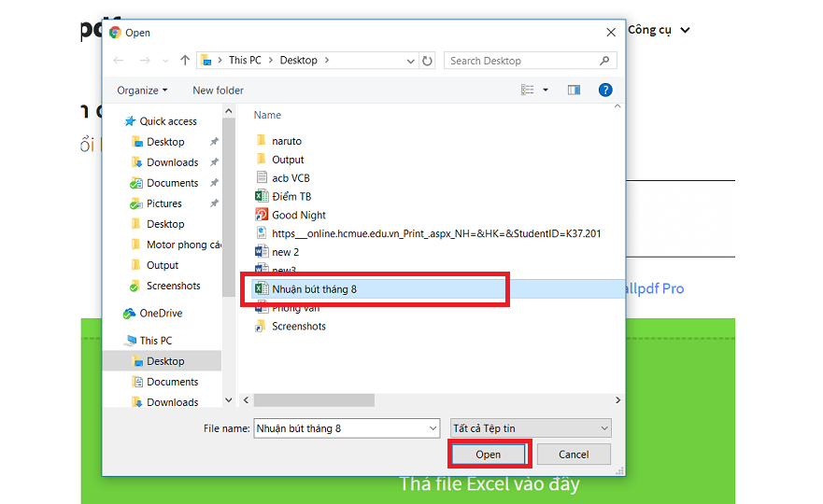Click the folder icon in address bar
Screen dimensions: 823x504
coord(206,61)
